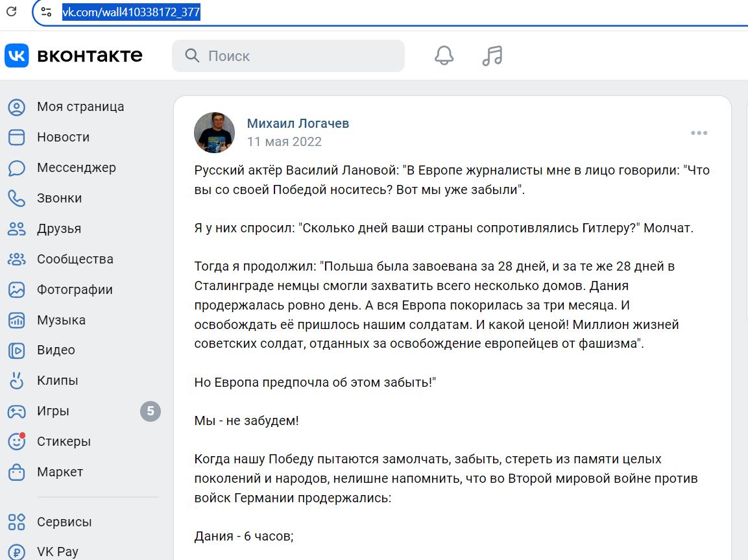Open post date 11 мая 2022

(x=284, y=141)
